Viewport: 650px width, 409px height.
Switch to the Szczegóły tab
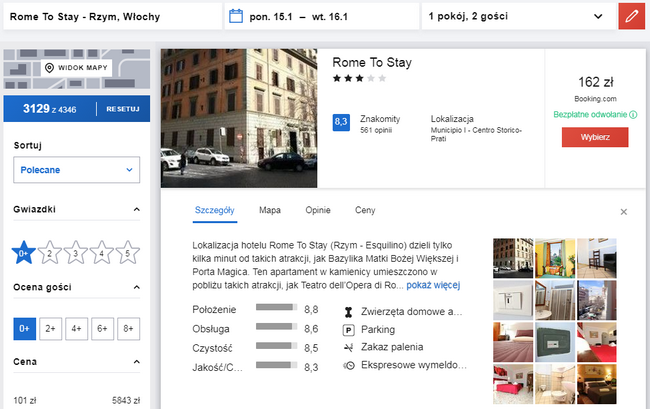pyautogui.click(x=215, y=211)
